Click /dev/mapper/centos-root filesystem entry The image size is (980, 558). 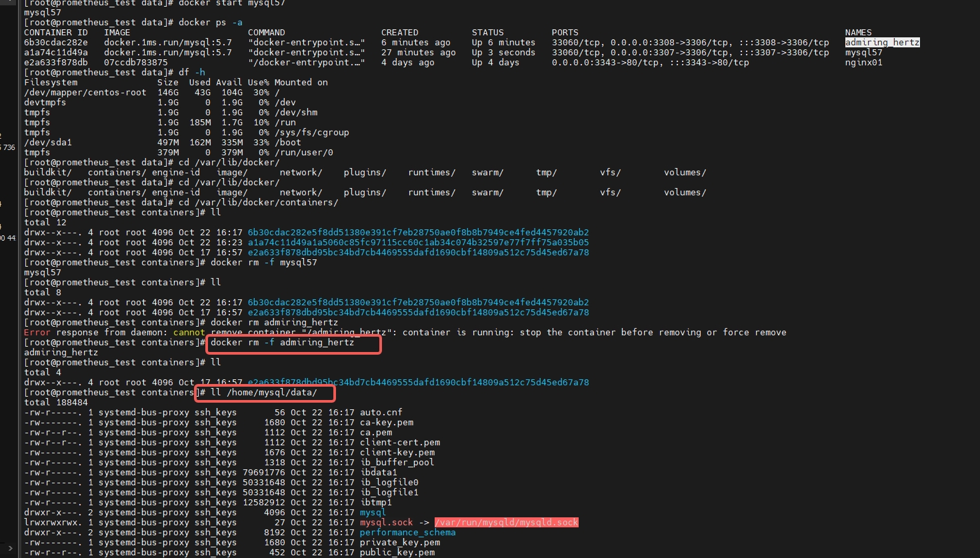(85, 93)
